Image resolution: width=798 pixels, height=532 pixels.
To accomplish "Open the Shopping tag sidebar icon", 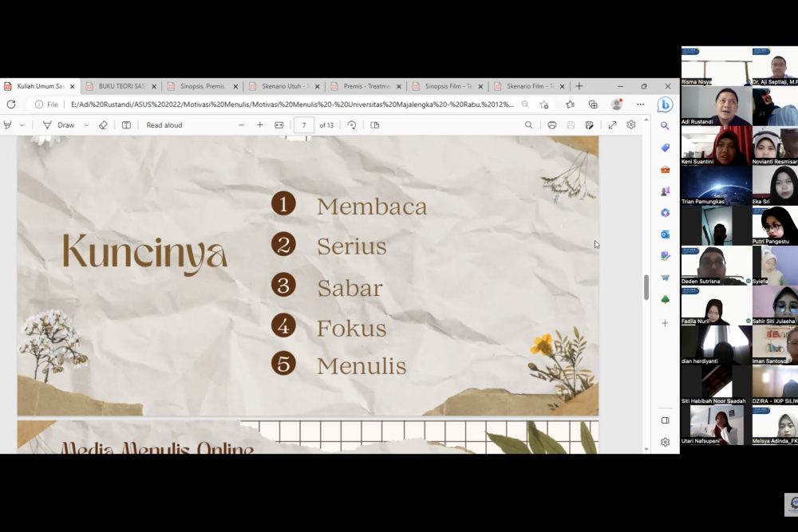I will click(665, 148).
